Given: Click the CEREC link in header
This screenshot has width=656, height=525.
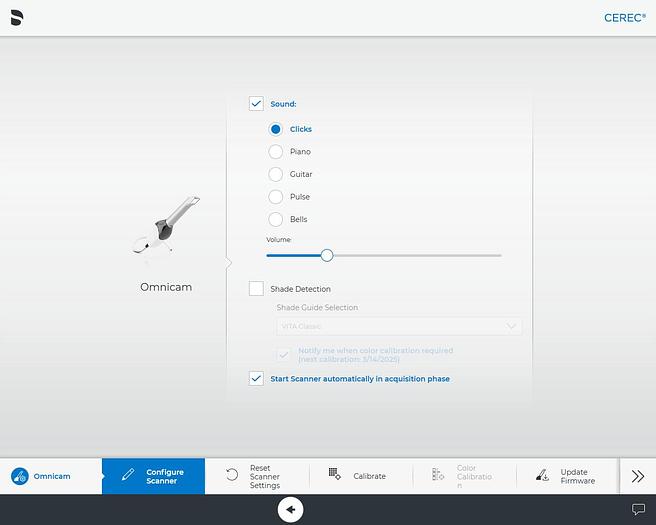Looking at the screenshot, I should 624,18.
